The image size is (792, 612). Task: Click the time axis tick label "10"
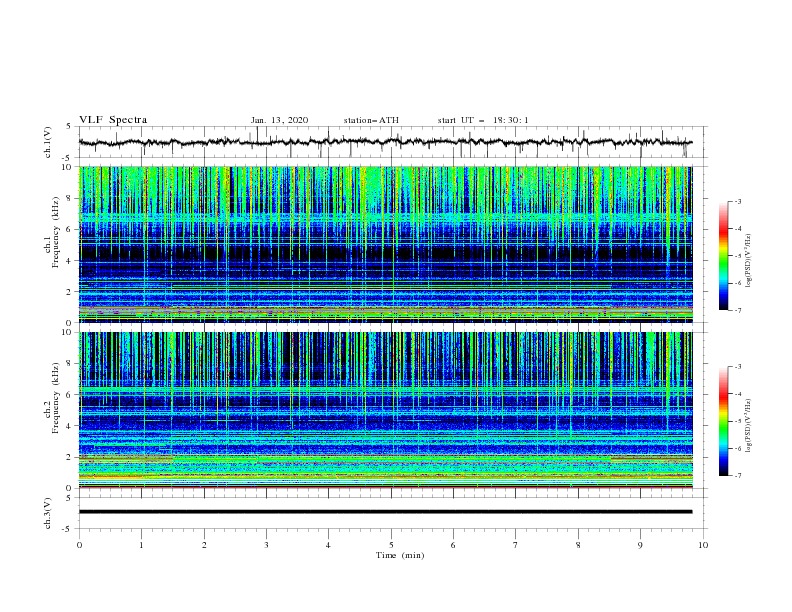(703, 545)
